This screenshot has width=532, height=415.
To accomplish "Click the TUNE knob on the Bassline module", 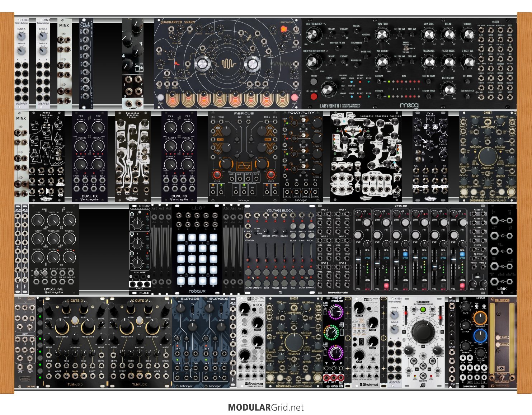I will [x=38, y=221].
